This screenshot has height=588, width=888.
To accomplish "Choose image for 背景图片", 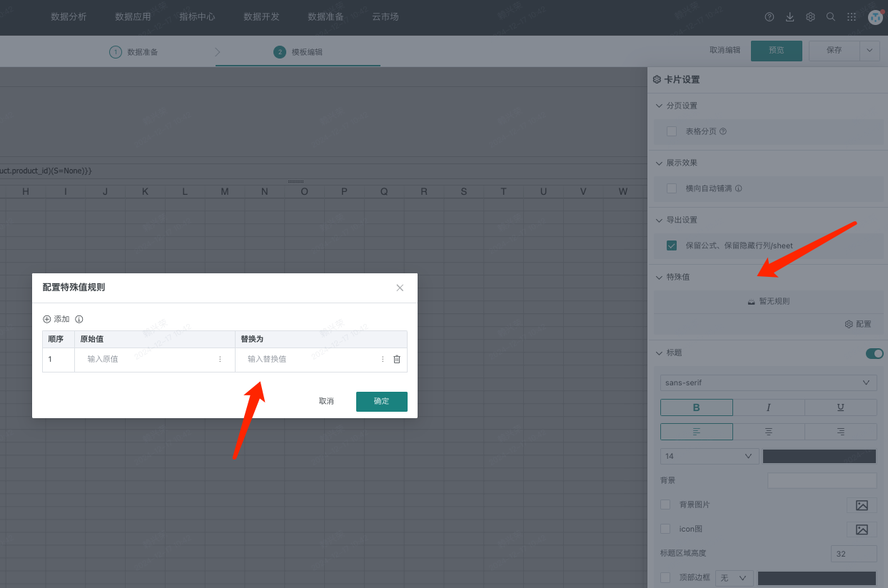I will coord(862,505).
